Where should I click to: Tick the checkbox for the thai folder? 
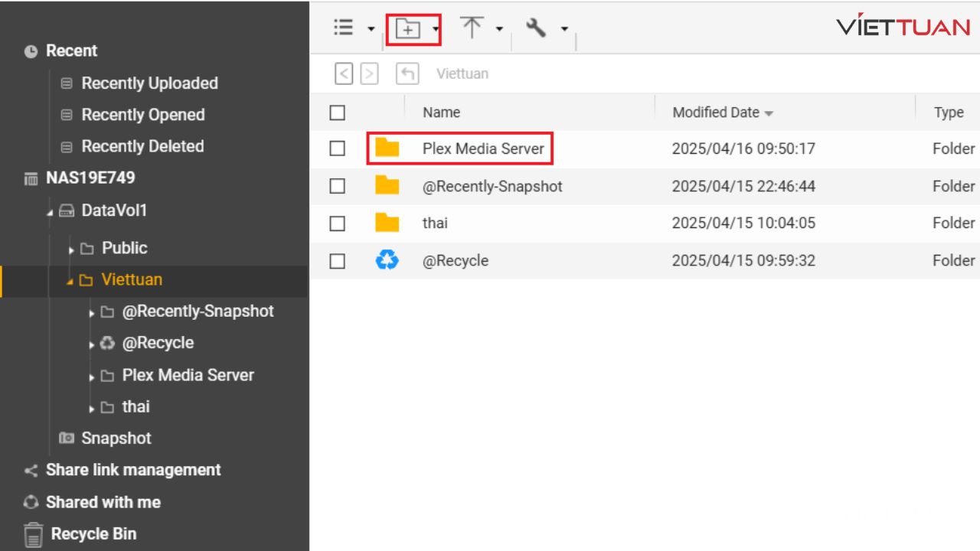click(x=338, y=223)
